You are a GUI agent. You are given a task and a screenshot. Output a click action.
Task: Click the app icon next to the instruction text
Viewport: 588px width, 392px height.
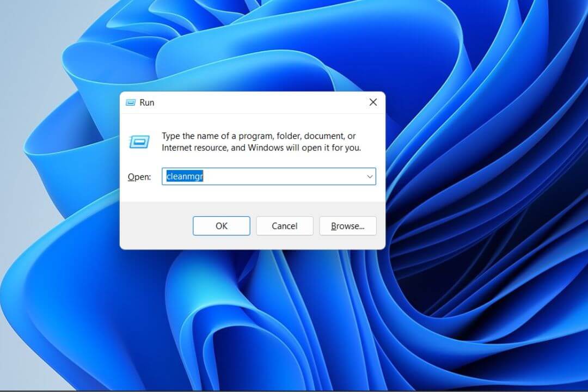click(140, 141)
